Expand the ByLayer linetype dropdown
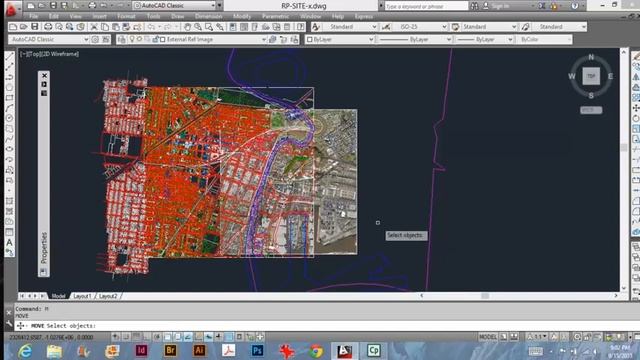The width and height of the screenshot is (640, 360). tap(449, 40)
